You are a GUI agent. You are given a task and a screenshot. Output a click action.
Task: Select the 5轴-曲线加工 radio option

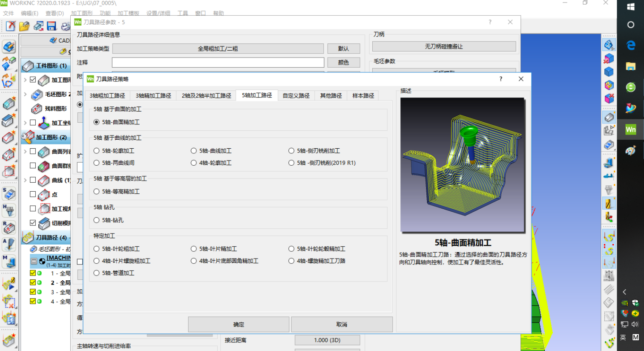(194, 151)
